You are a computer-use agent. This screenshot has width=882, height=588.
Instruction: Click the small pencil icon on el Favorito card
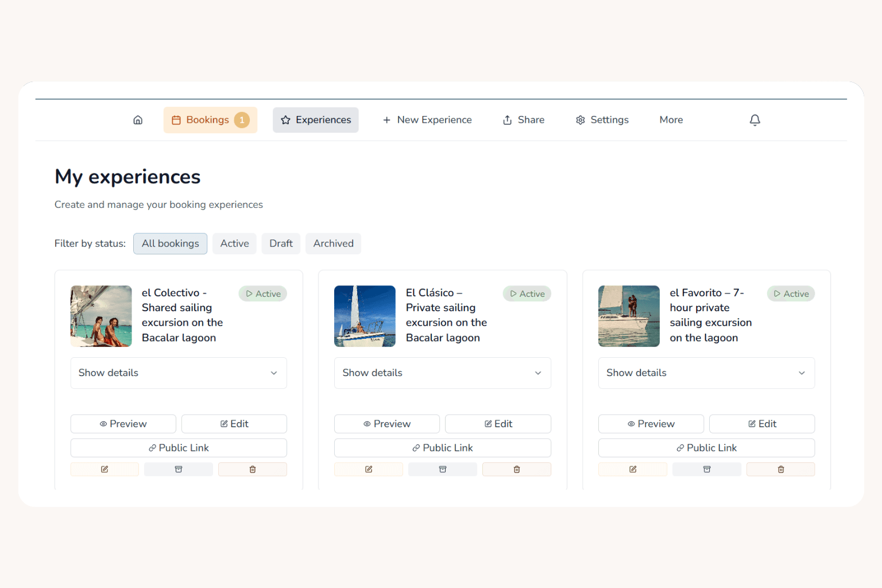pyautogui.click(x=632, y=469)
